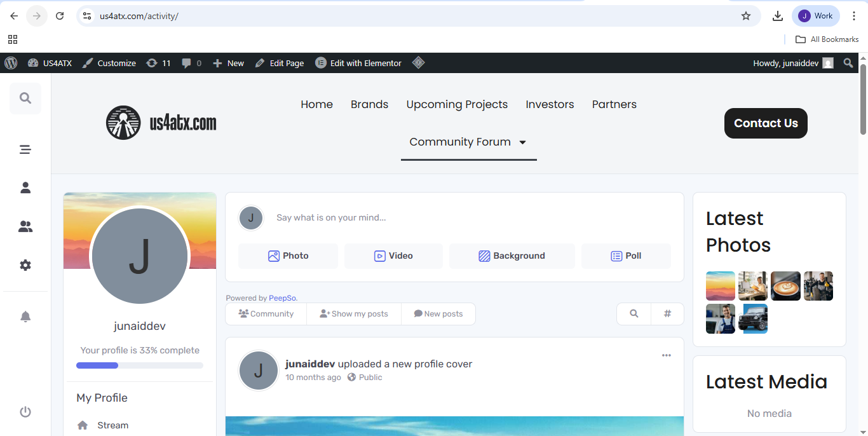Viewport: 868px width, 436px height.
Task: View the 11 pending updates
Action: pyautogui.click(x=158, y=63)
